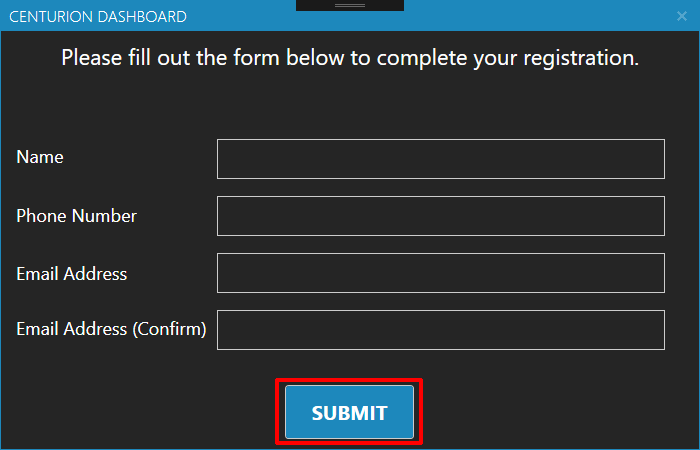Place cursor in first form text box
The width and height of the screenshot is (700, 450).
pyautogui.click(x=441, y=159)
